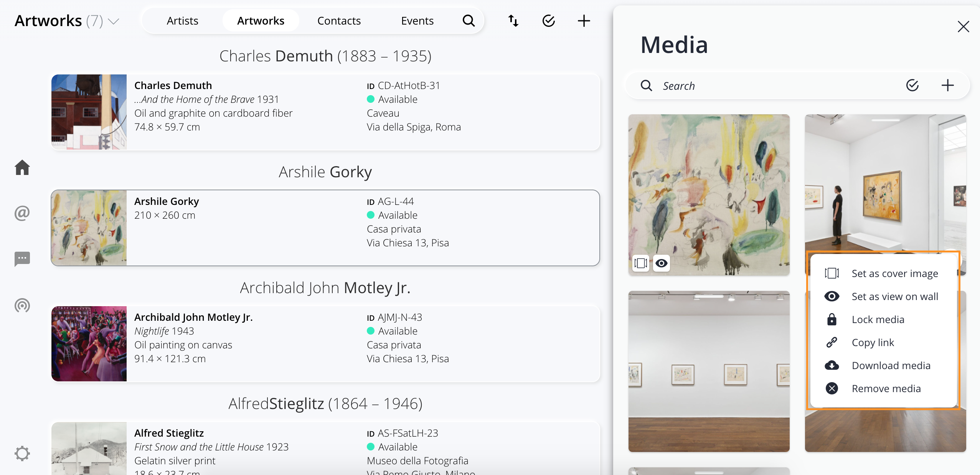Switch to the Contacts tab

click(x=339, y=21)
